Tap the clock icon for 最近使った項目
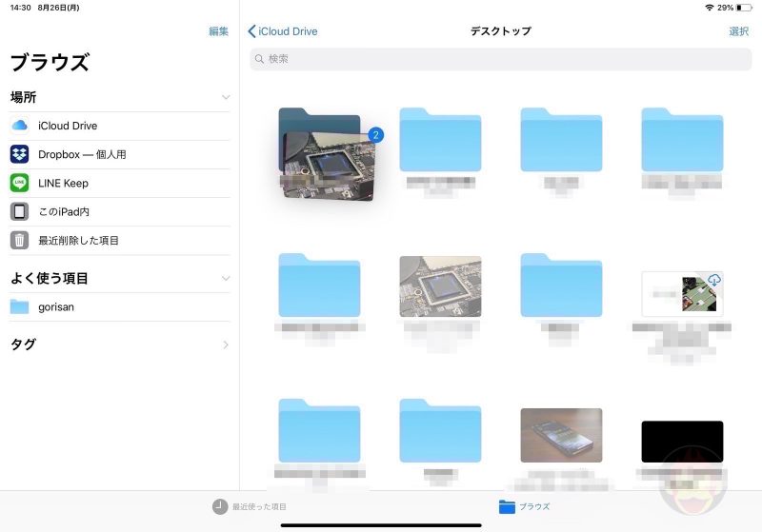762x532 pixels. tap(220, 506)
